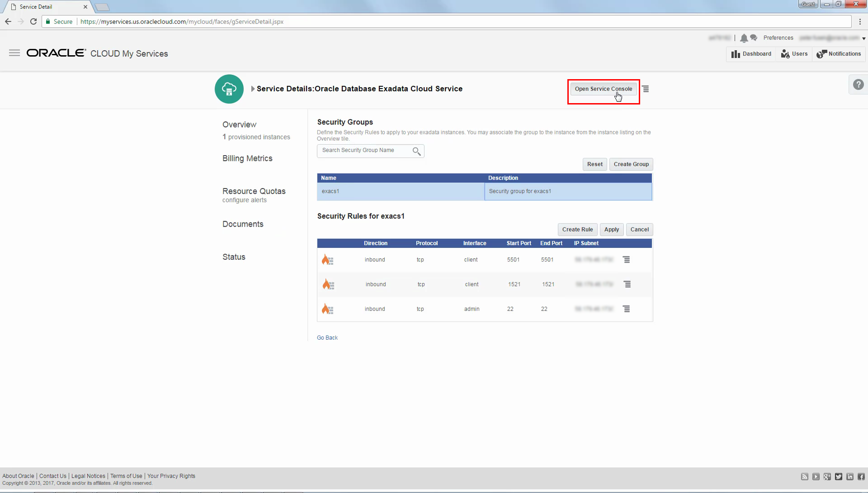Click Terms of Use footer link
868x493 pixels.
(x=126, y=476)
